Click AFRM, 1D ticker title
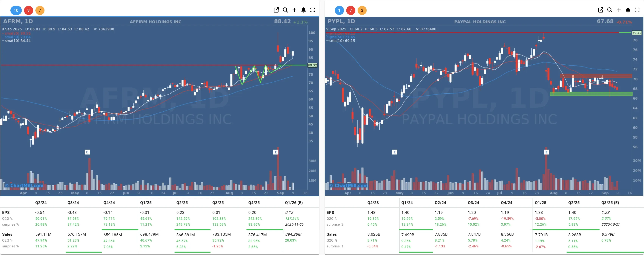 coord(18,21)
